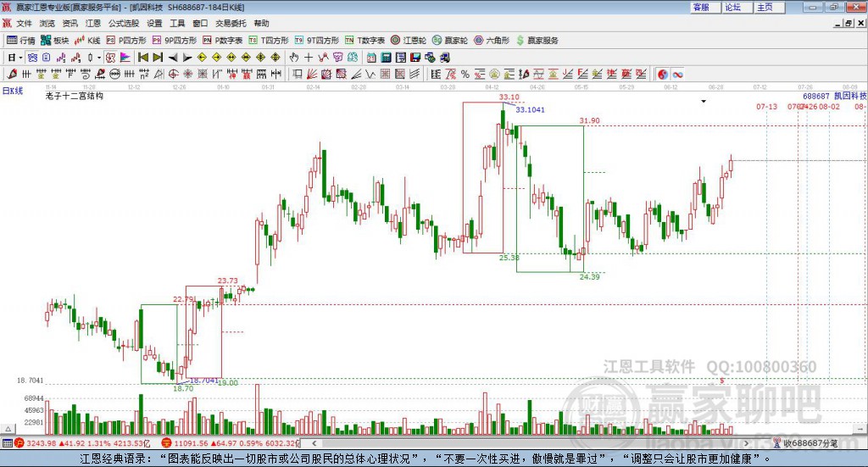Open the 资讯 menu

[70, 23]
